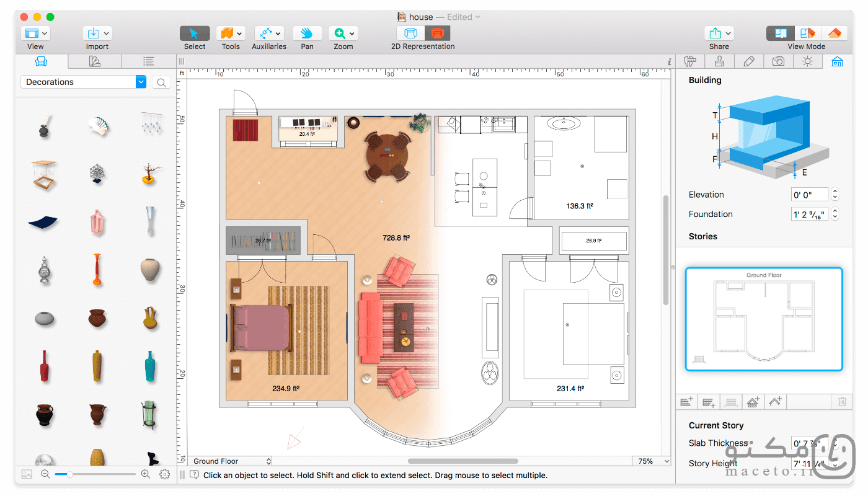868x496 pixels.
Task: Switch to the materials library tab
Action: (95, 61)
